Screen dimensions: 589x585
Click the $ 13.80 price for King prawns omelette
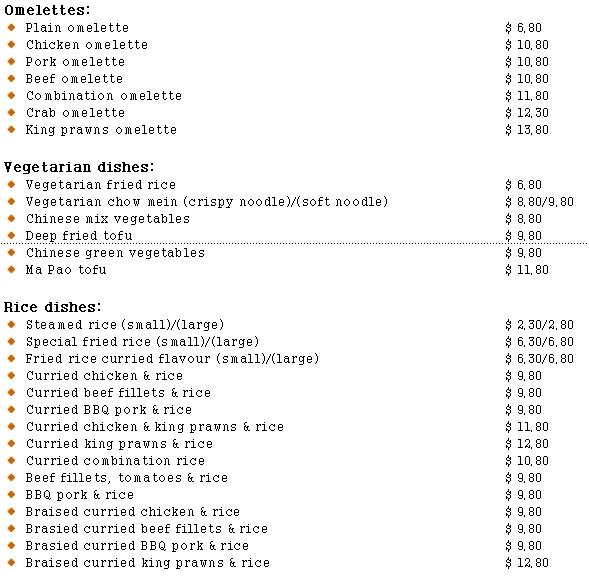[527, 130]
